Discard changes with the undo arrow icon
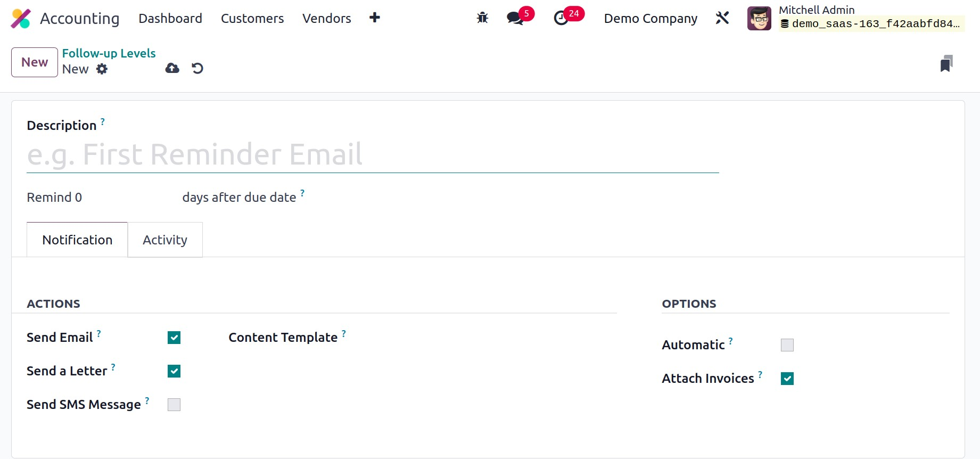 pos(197,68)
